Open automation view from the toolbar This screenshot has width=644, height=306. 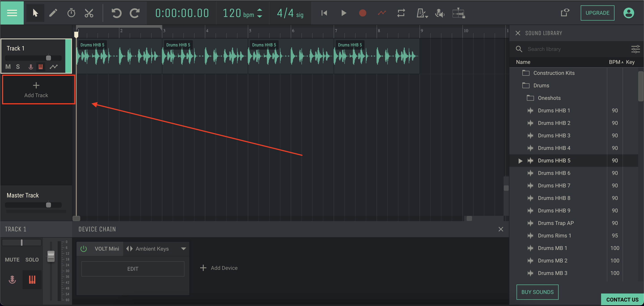tap(382, 13)
